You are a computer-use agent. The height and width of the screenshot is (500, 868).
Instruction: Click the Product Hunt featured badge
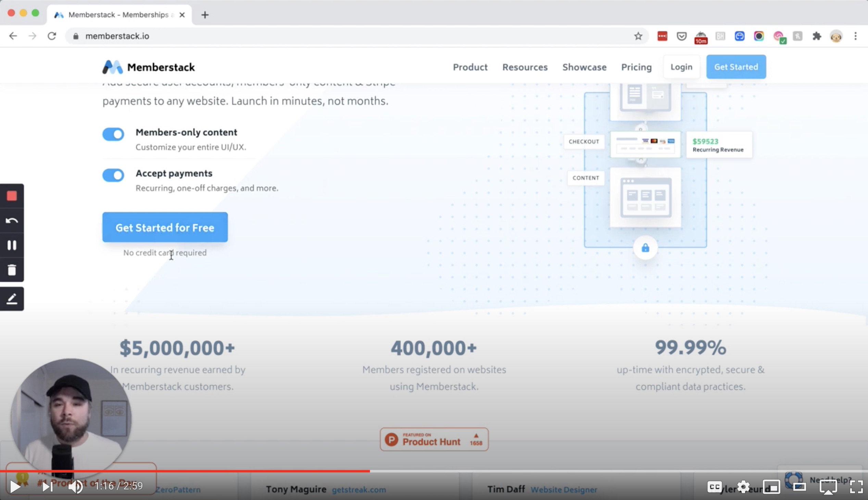click(434, 439)
